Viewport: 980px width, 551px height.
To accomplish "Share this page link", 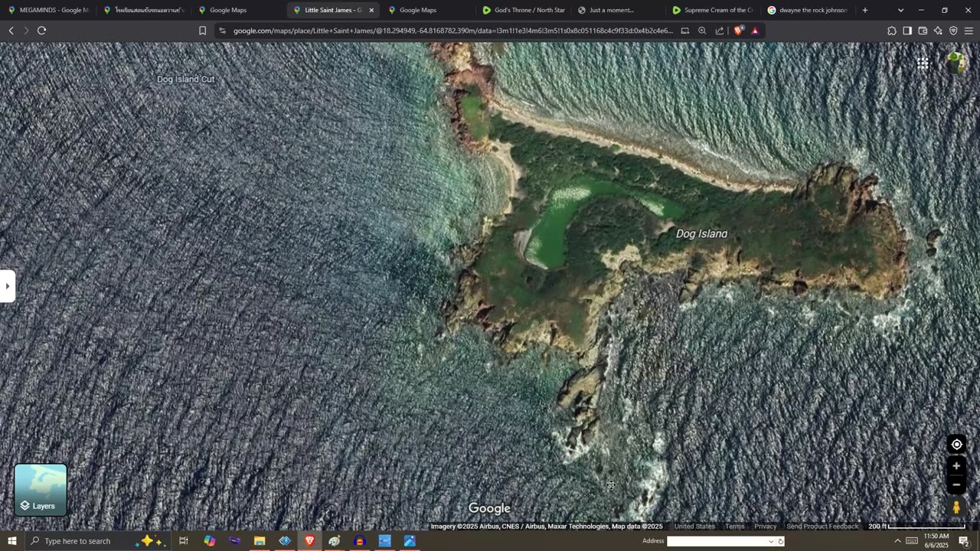I will tap(720, 31).
